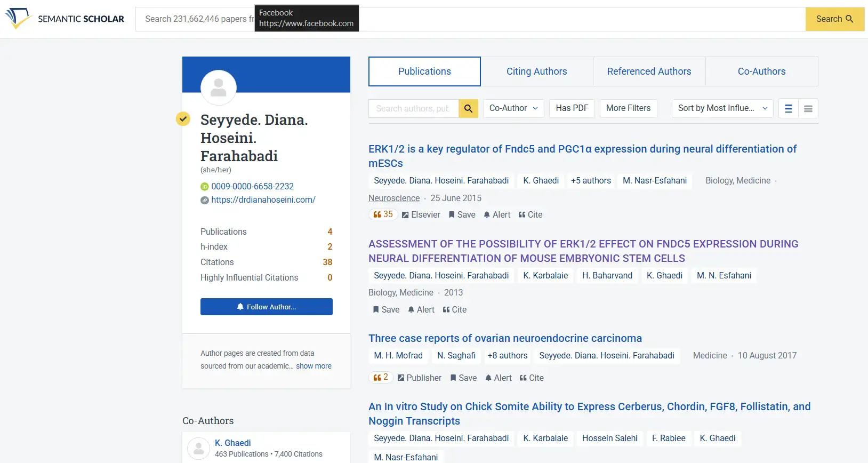Select the compact list view icon
The image size is (868, 463).
[x=808, y=109]
